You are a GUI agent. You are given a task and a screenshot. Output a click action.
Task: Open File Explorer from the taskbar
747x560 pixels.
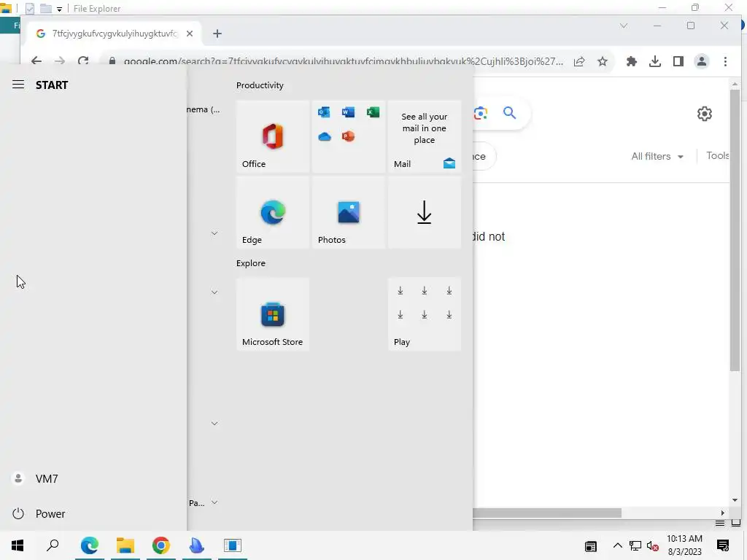click(x=125, y=545)
